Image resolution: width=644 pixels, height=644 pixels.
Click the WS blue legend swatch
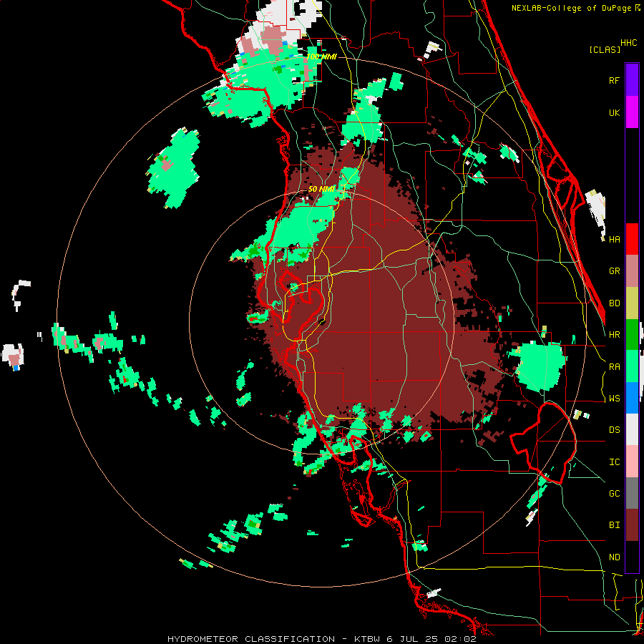(632, 398)
